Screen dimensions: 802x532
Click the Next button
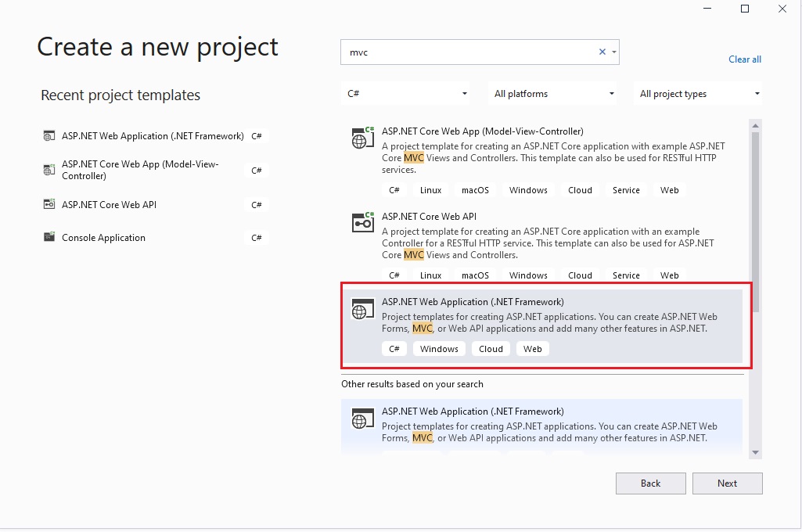[x=728, y=483]
